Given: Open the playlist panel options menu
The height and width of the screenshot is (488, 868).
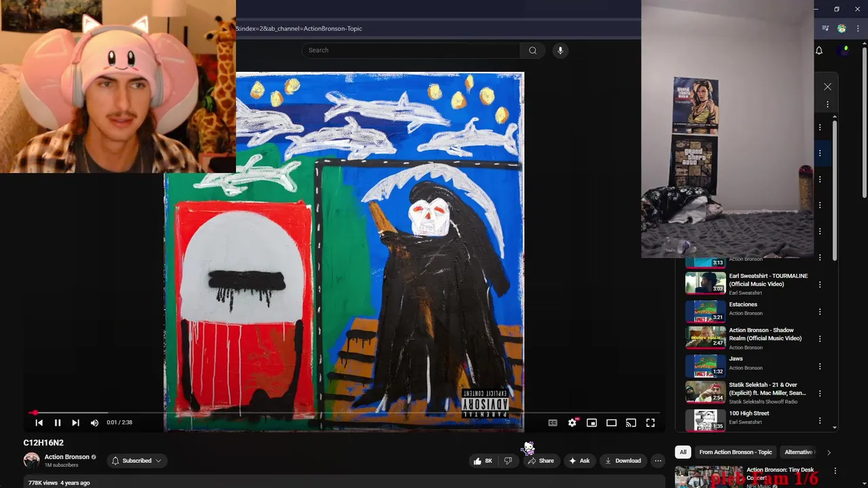Looking at the screenshot, I should click(x=827, y=104).
